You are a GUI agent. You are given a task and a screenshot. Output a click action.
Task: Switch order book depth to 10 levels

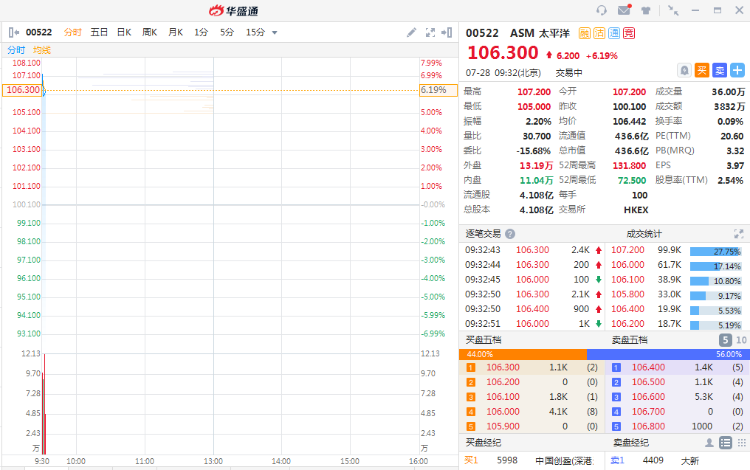click(741, 340)
